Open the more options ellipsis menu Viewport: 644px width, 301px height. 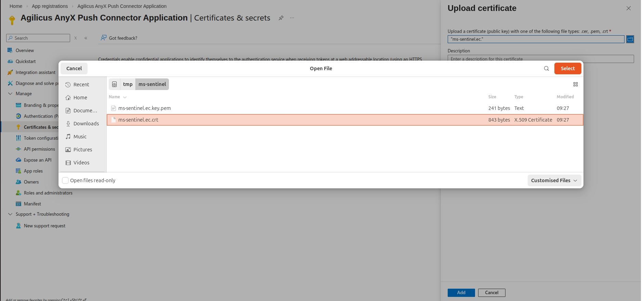pyautogui.click(x=292, y=18)
